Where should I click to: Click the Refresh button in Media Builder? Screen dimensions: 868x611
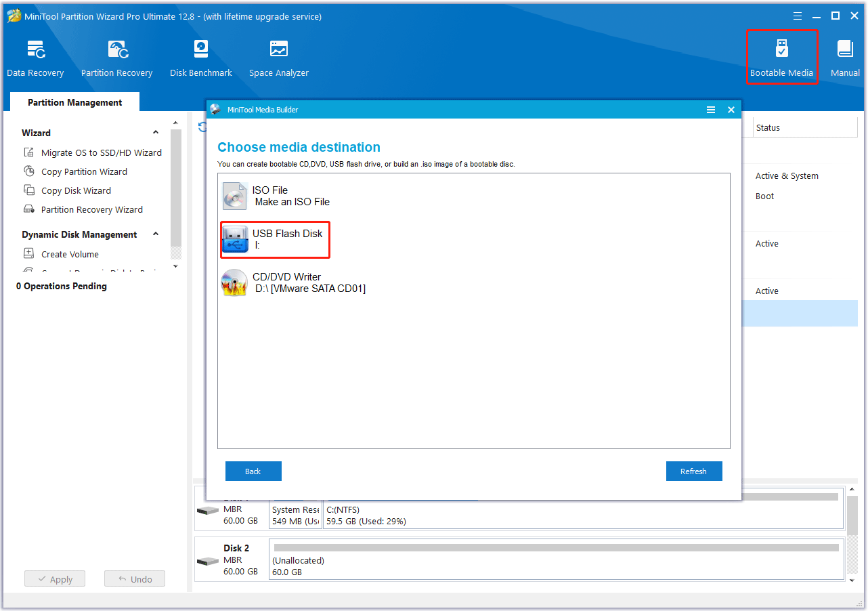pos(694,471)
